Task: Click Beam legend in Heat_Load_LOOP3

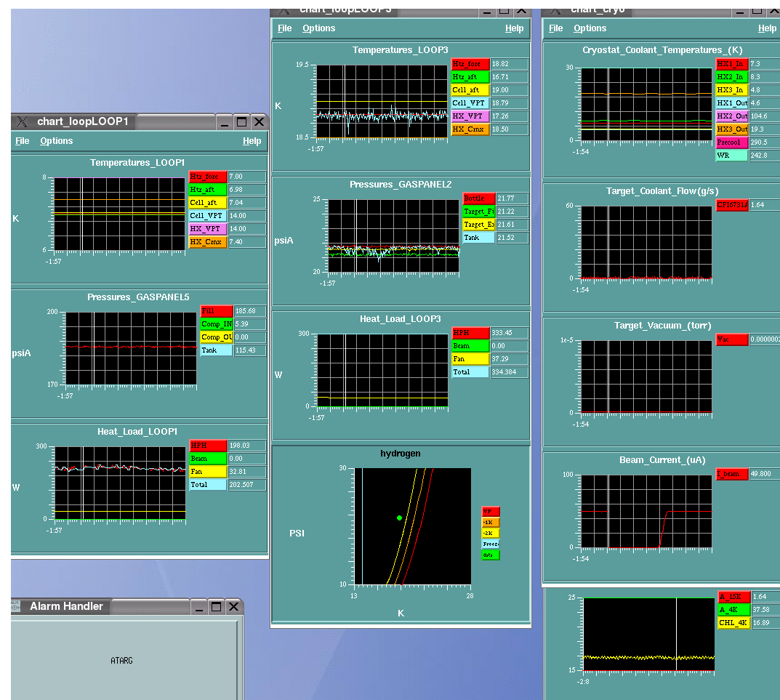Action: tap(470, 346)
